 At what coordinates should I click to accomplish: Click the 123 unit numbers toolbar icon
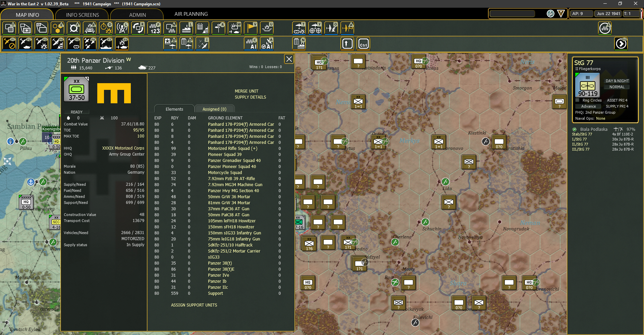coord(154,28)
